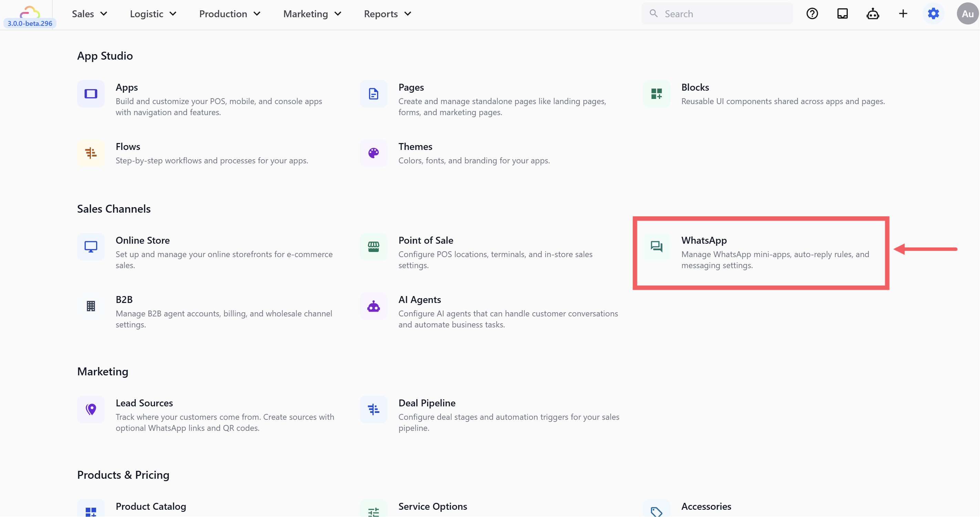Open the Online Store settings link
980x517 pixels.
tap(142, 240)
